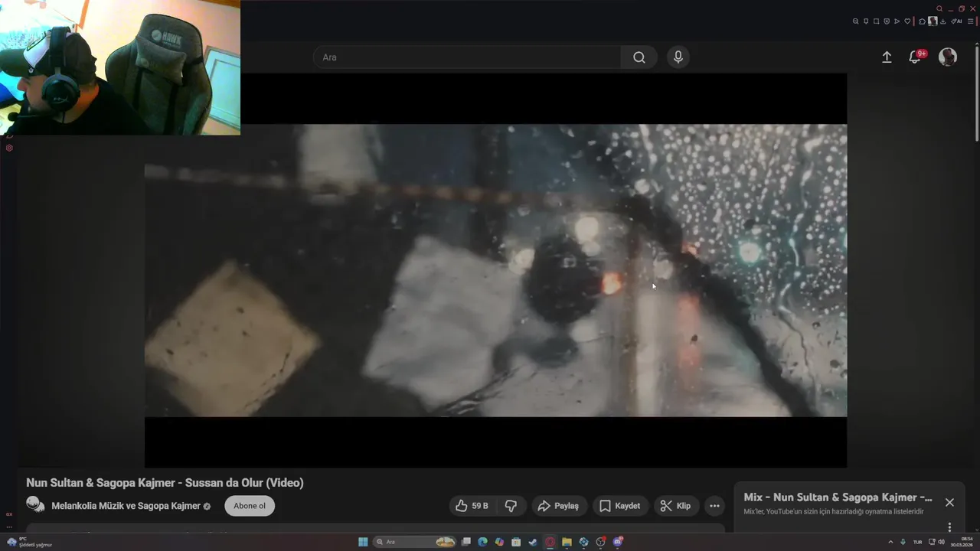The height and width of the screenshot is (551, 980).
Task: Open Task View on the taskbar
Action: (x=465, y=542)
